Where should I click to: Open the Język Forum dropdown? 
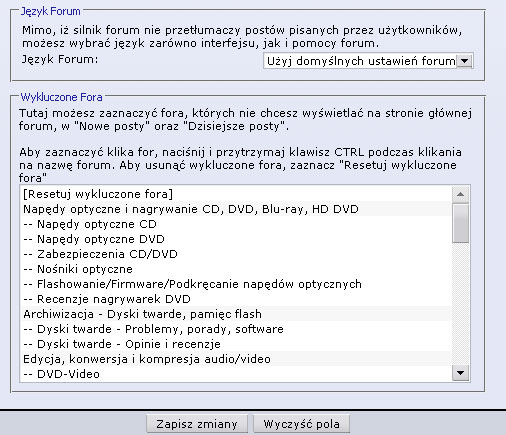coord(368,61)
